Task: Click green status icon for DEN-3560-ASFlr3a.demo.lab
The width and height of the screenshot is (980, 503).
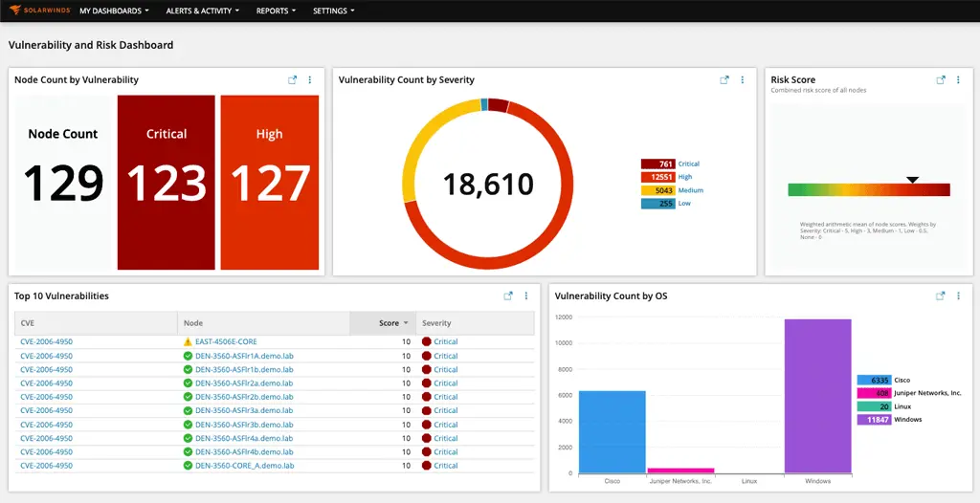Action: point(188,410)
